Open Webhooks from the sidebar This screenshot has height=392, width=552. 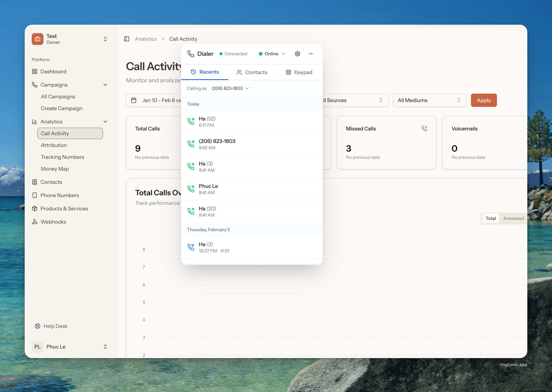pos(53,222)
